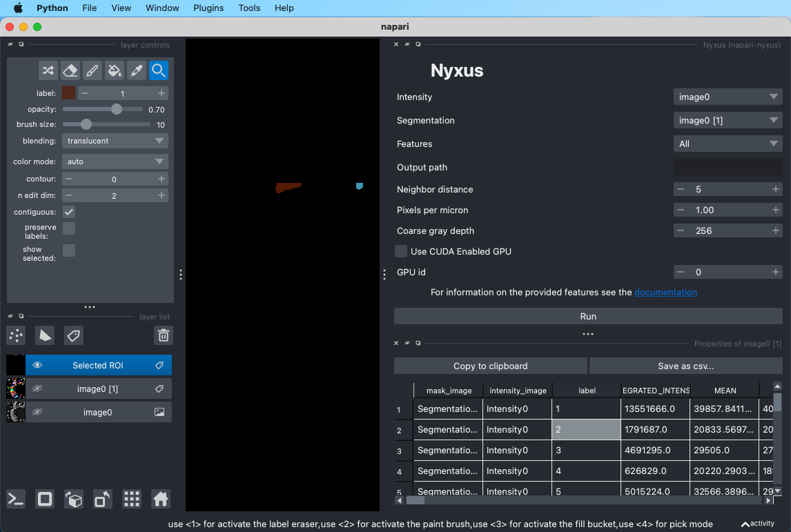Click the label color swatch
Screen dimensions: 791x532
[68, 93]
